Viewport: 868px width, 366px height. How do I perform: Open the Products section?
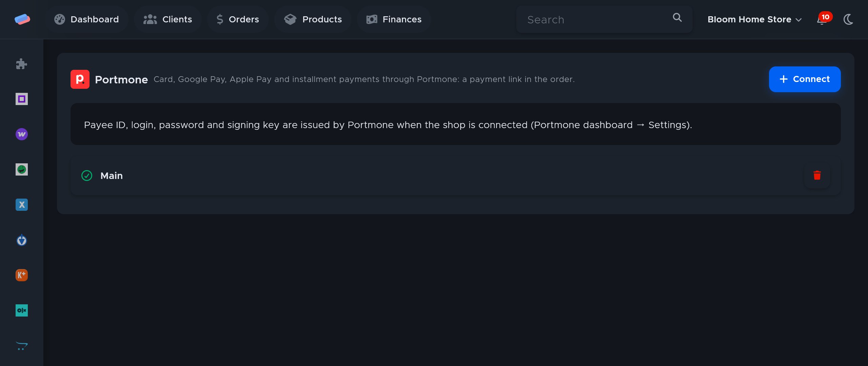click(313, 19)
